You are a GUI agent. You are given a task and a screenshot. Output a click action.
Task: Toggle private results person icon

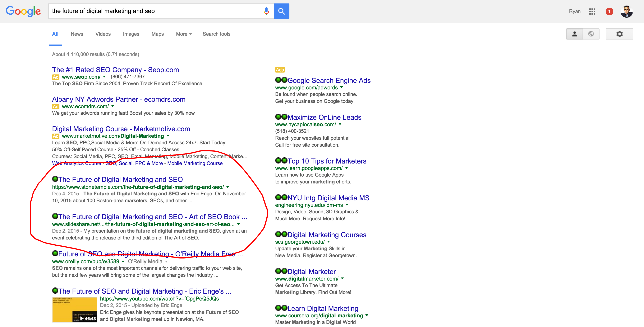574,34
